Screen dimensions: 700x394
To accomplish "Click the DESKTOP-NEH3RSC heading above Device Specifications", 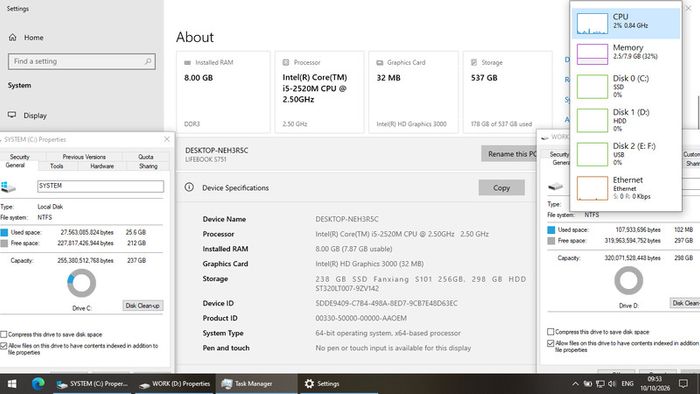I will pos(217,150).
